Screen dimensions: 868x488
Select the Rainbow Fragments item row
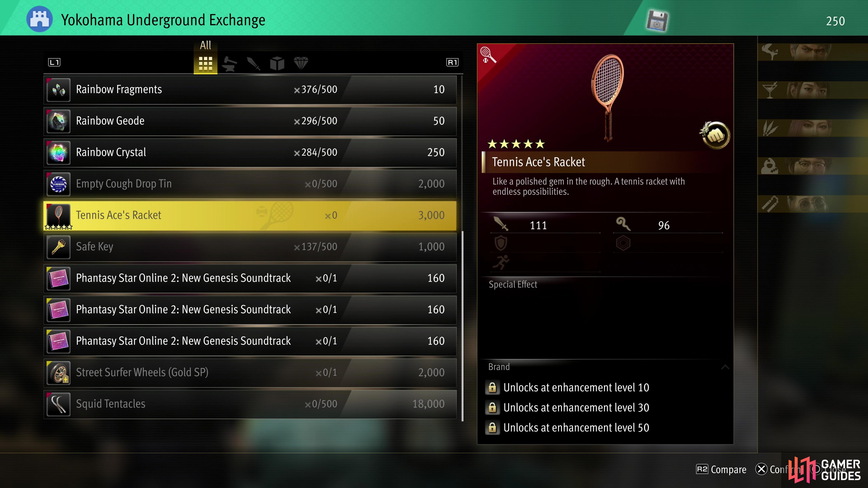tap(250, 90)
